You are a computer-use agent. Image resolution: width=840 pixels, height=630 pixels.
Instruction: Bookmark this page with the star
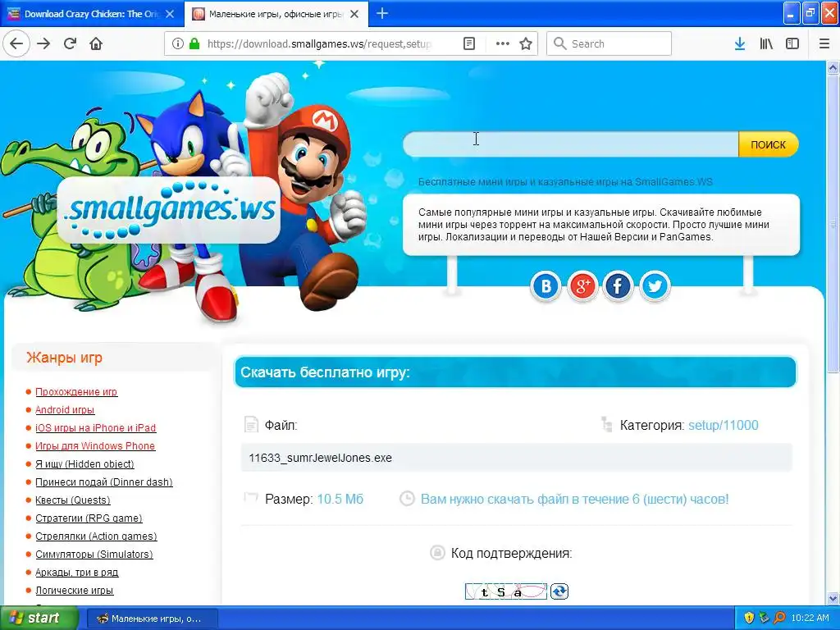tap(526, 43)
